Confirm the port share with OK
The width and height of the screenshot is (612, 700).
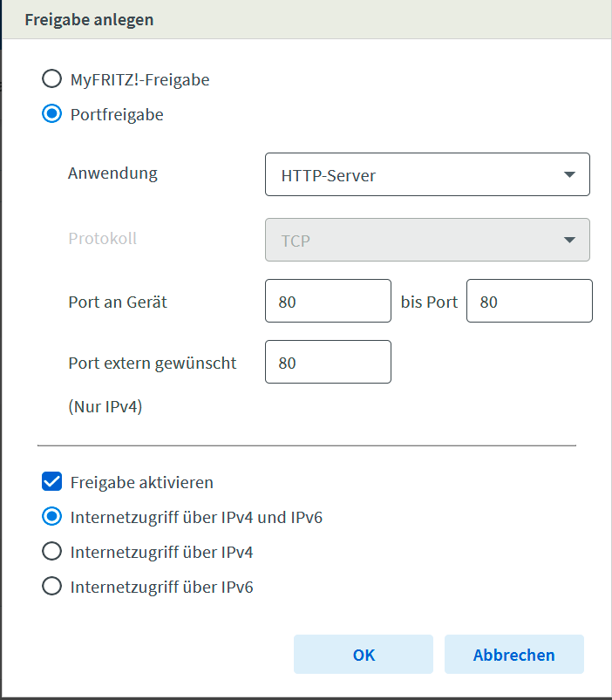click(x=364, y=655)
